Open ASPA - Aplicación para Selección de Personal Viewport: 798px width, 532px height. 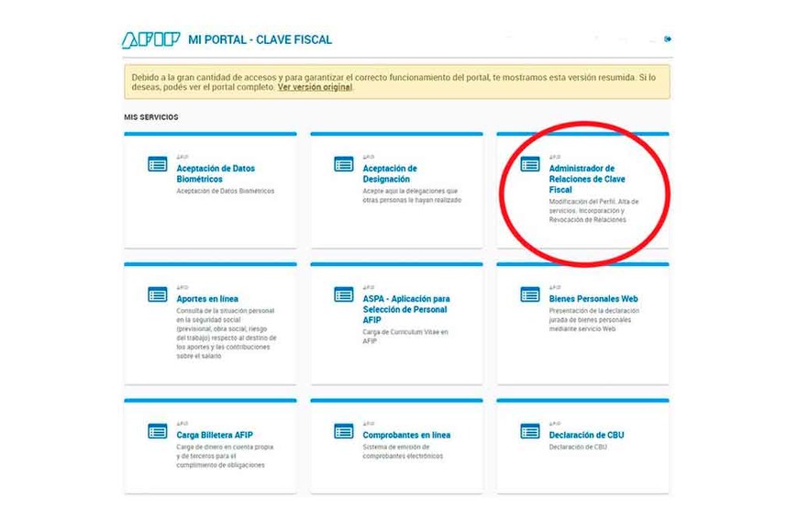406,309
